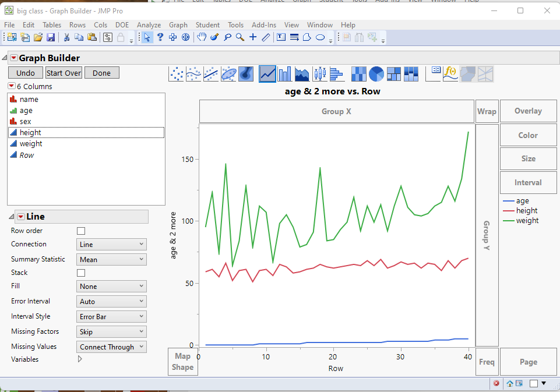560x392 pixels.
Task: Open the Graph menu
Action: point(178,25)
